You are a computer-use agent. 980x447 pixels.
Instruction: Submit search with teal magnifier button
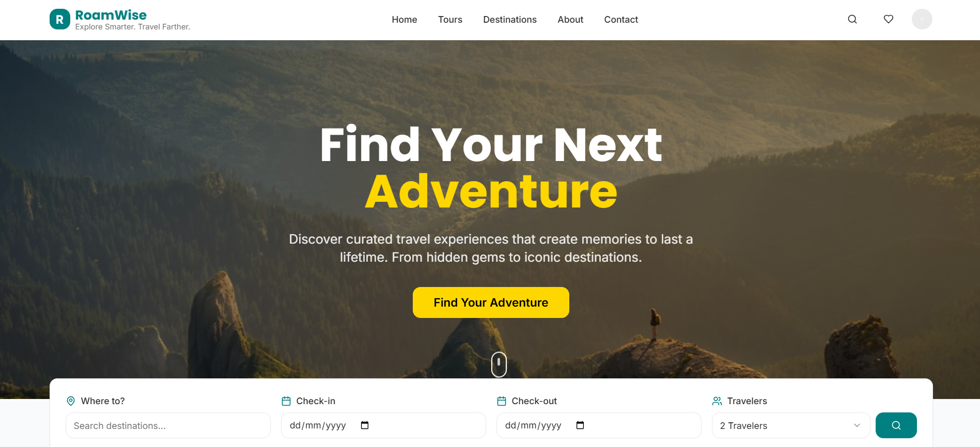point(896,425)
